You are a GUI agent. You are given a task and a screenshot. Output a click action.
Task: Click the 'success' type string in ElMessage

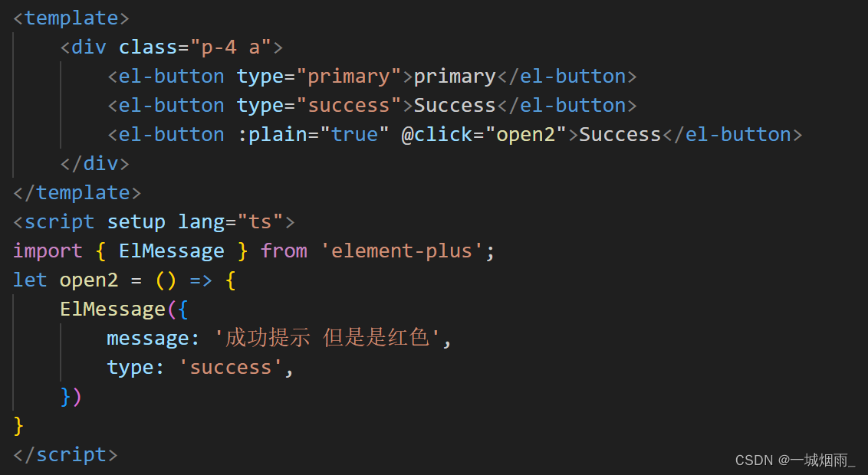231,367
